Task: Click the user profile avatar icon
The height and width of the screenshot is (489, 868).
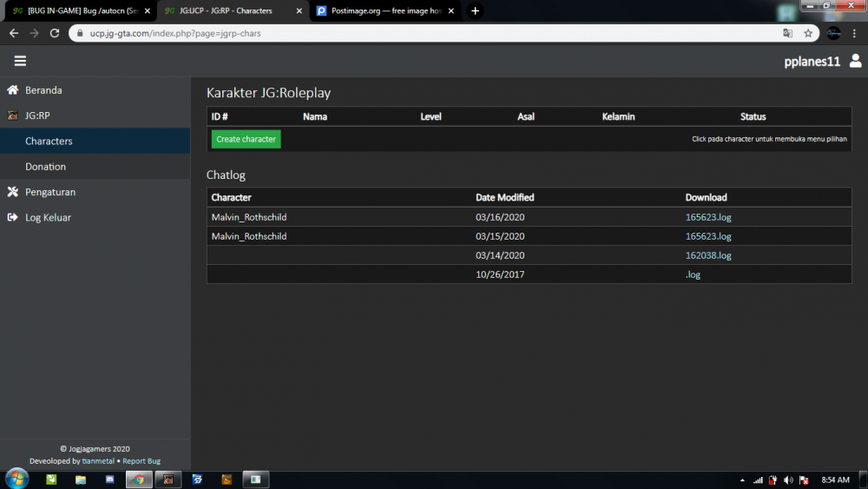Action: click(x=855, y=60)
